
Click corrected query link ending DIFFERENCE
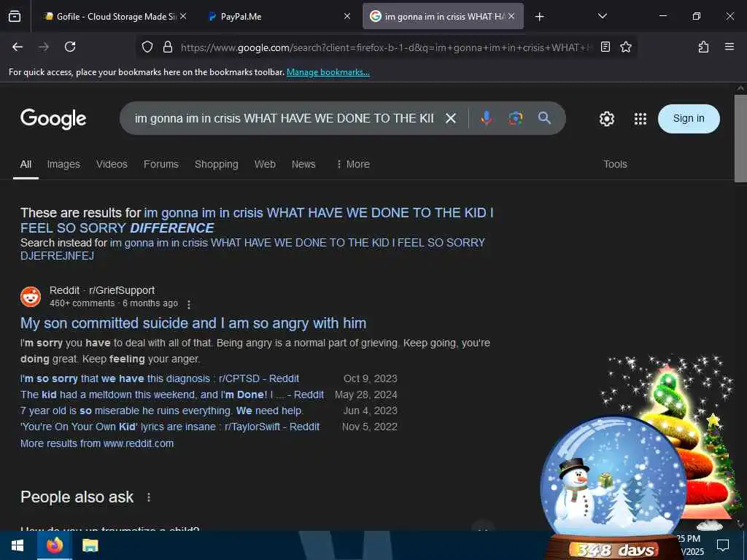[258, 220]
